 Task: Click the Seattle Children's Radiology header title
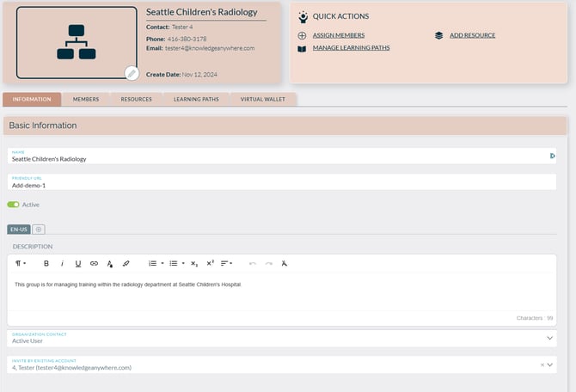point(202,12)
